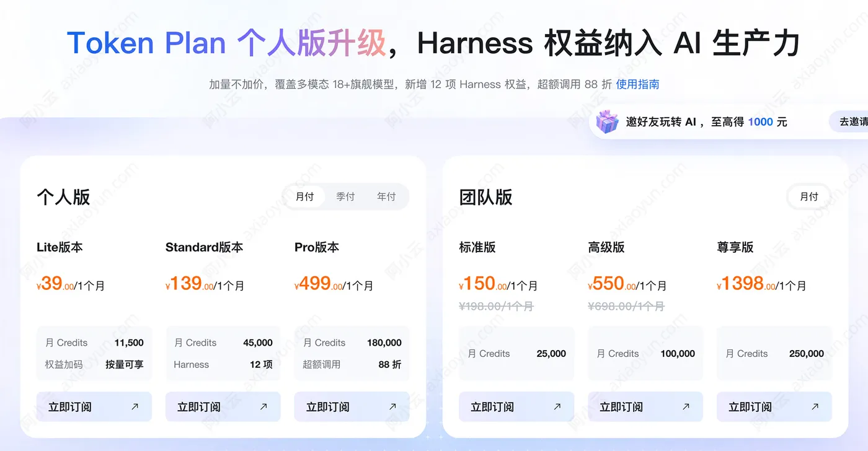Select 年付 billing tab
868x451 pixels.
[x=386, y=196]
